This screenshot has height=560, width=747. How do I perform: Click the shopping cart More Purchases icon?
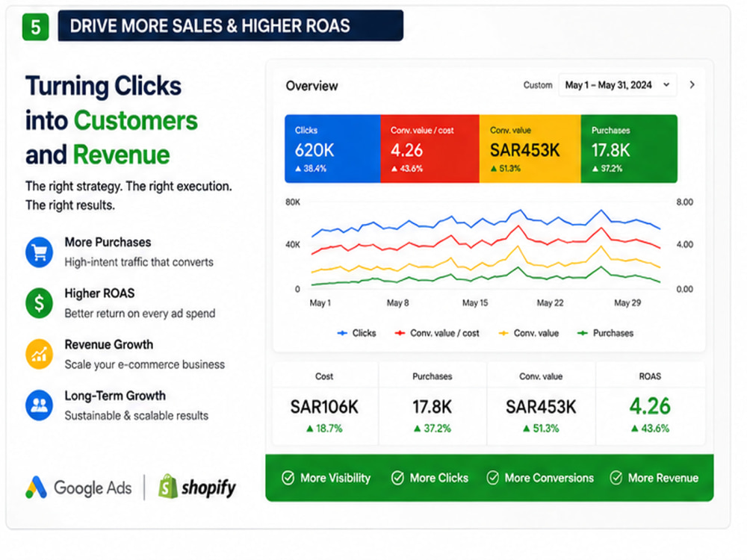(39, 252)
